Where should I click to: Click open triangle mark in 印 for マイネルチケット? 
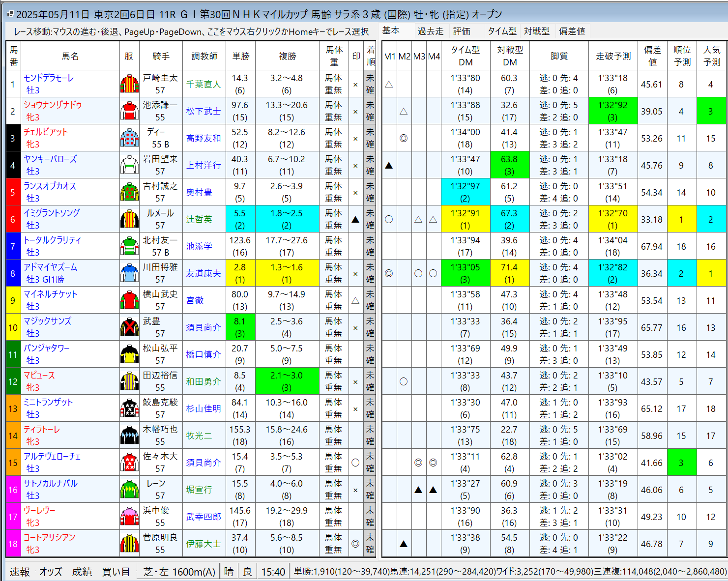pyautogui.click(x=355, y=300)
